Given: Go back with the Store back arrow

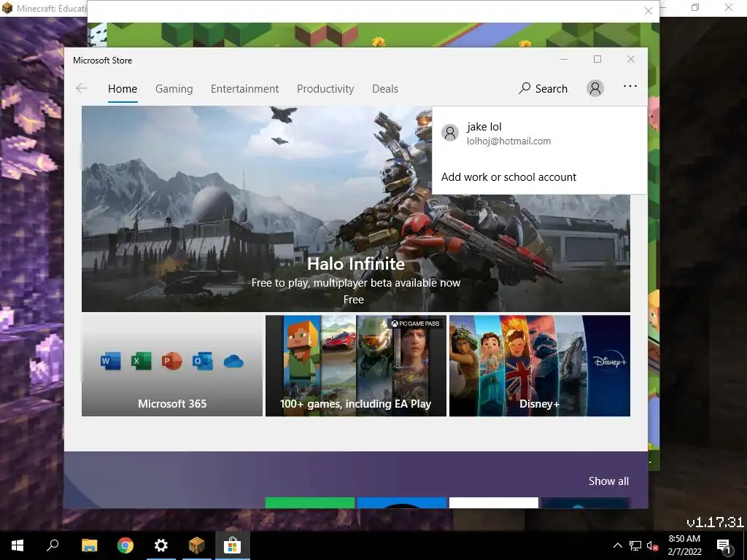Looking at the screenshot, I should [82, 88].
